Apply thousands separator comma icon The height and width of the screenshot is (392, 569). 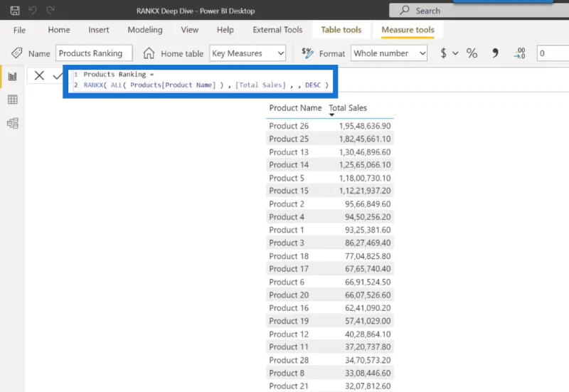[495, 53]
